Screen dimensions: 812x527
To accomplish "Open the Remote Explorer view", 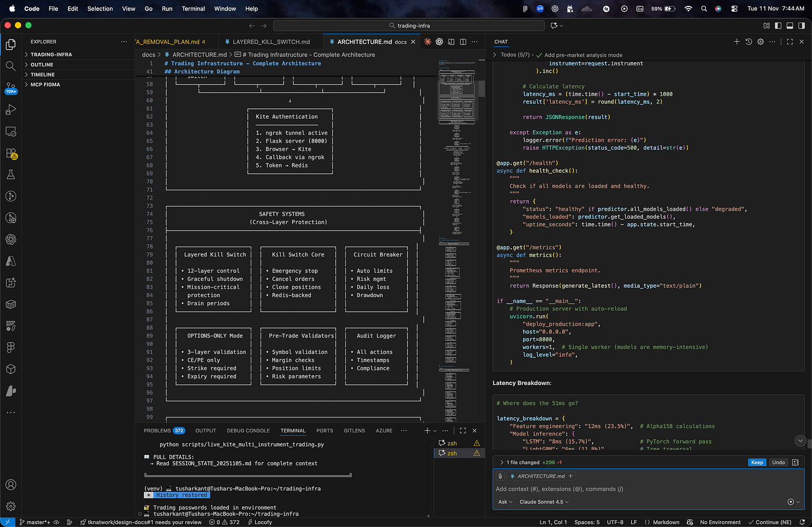I will pyautogui.click(x=10, y=132).
